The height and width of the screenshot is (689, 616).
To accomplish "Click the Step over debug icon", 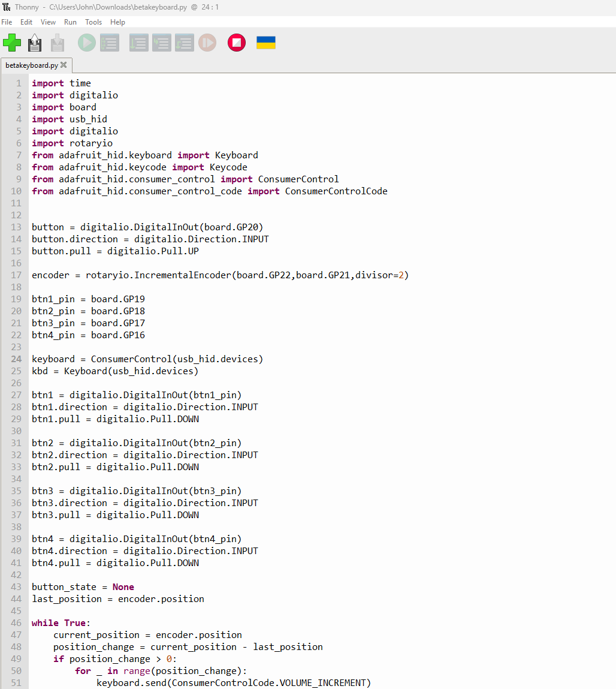I will (138, 43).
